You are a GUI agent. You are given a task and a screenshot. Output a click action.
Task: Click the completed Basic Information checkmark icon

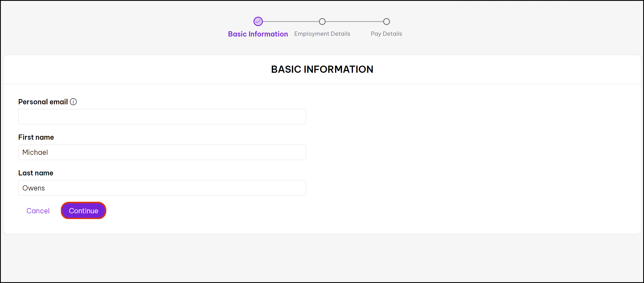(258, 21)
